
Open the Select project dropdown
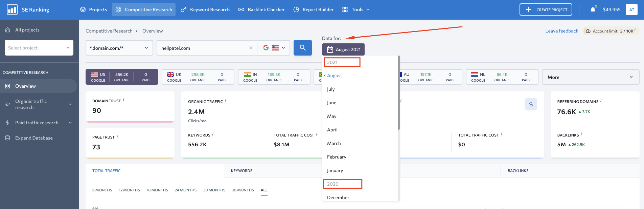click(39, 48)
